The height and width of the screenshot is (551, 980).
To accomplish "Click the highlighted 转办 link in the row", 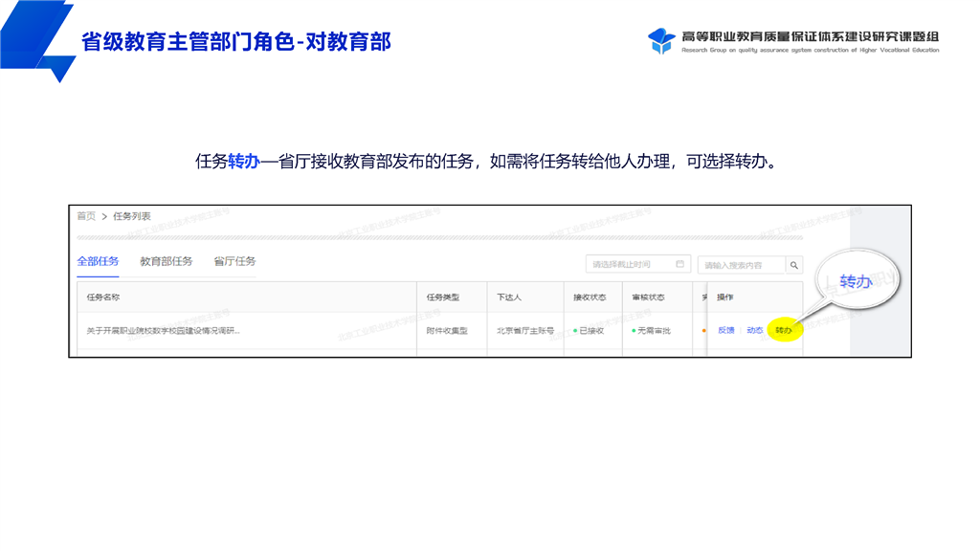I will pos(784,330).
